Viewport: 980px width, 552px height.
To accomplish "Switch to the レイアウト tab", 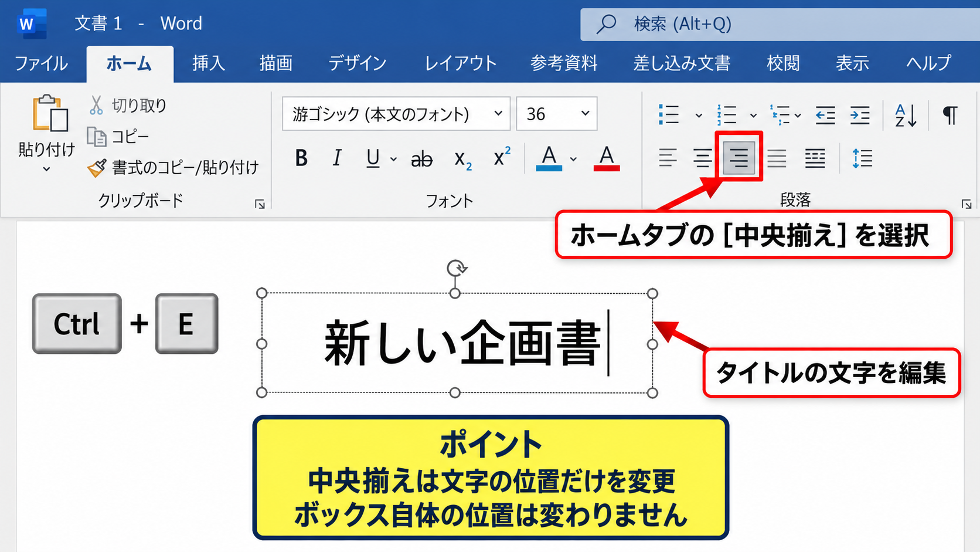I will [461, 63].
